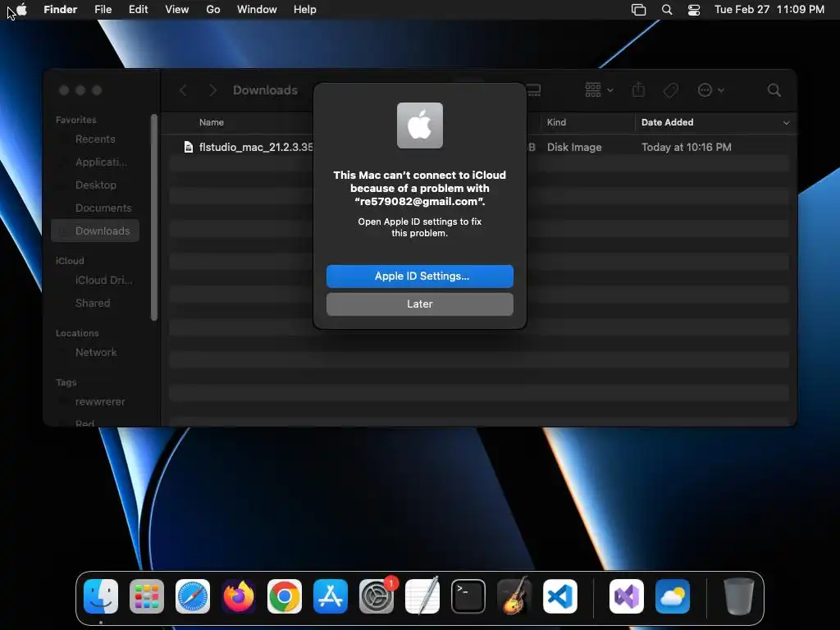
Task: Click the Tags icon in Finder toolbar
Action: click(x=671, y=90)
